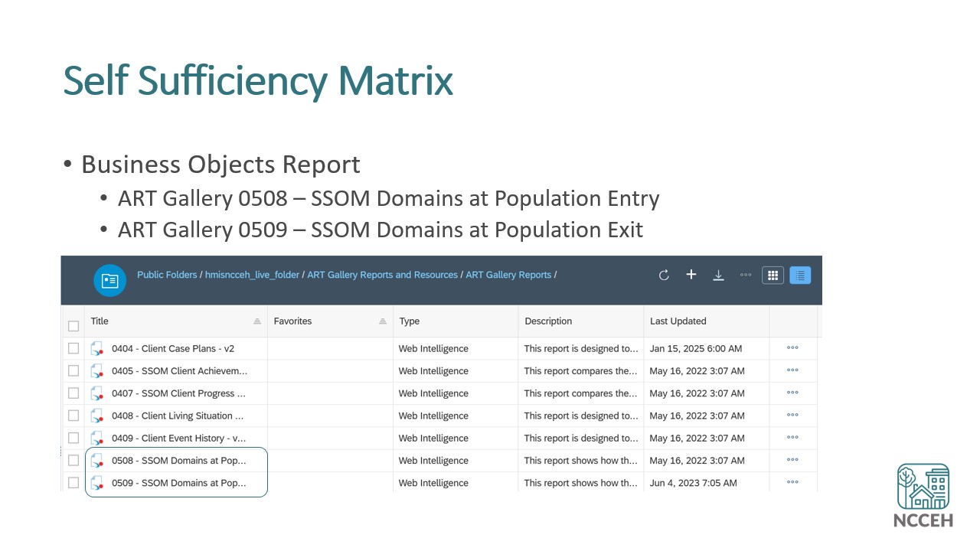
Task: Check the box for 0407 SSOM Client Progress
Action: [x=73, y=393]
